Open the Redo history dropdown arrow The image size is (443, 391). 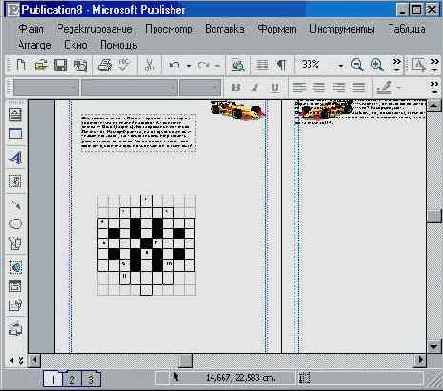tap(218, 66)
